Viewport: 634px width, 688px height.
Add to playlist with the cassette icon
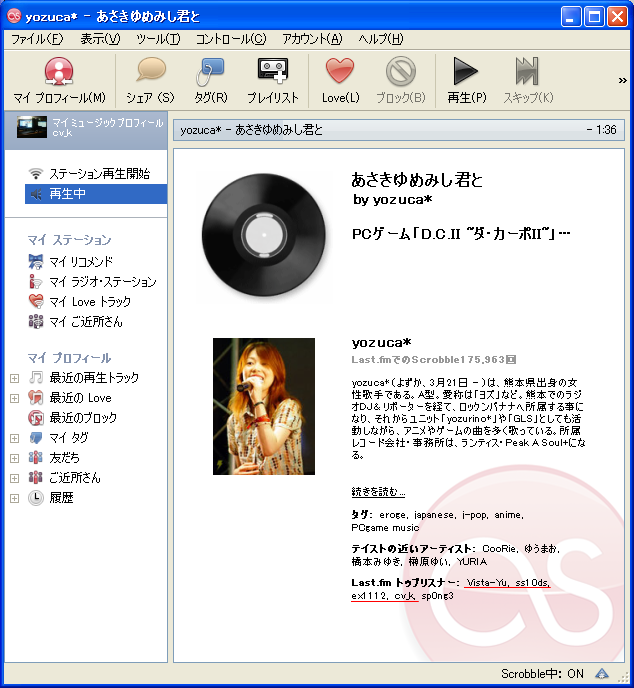[272, 70]
